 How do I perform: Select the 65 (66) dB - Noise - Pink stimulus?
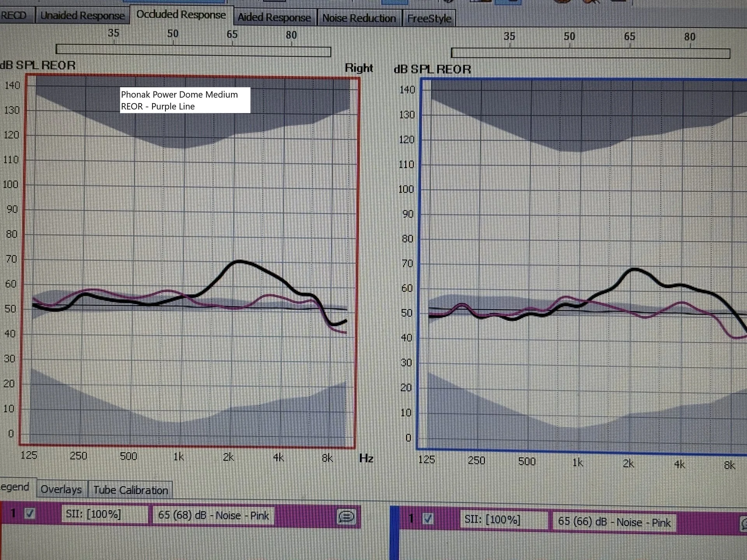(x=614, y=522)
